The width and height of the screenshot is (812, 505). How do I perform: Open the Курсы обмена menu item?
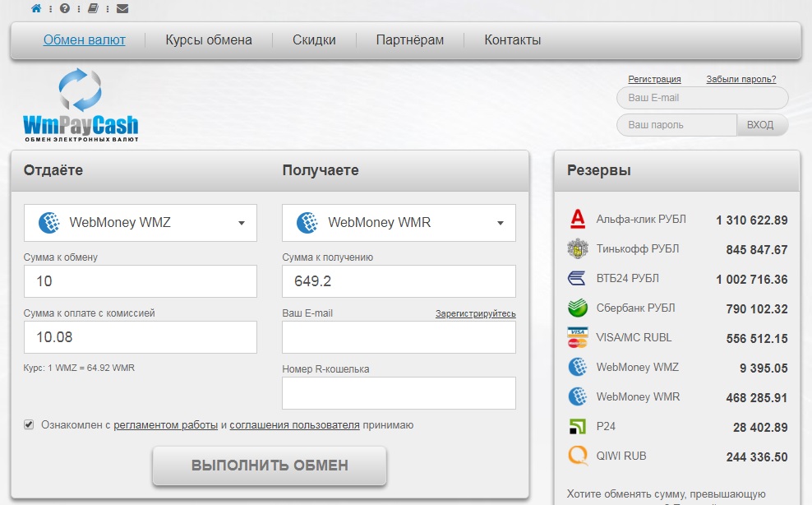[209, 40]
